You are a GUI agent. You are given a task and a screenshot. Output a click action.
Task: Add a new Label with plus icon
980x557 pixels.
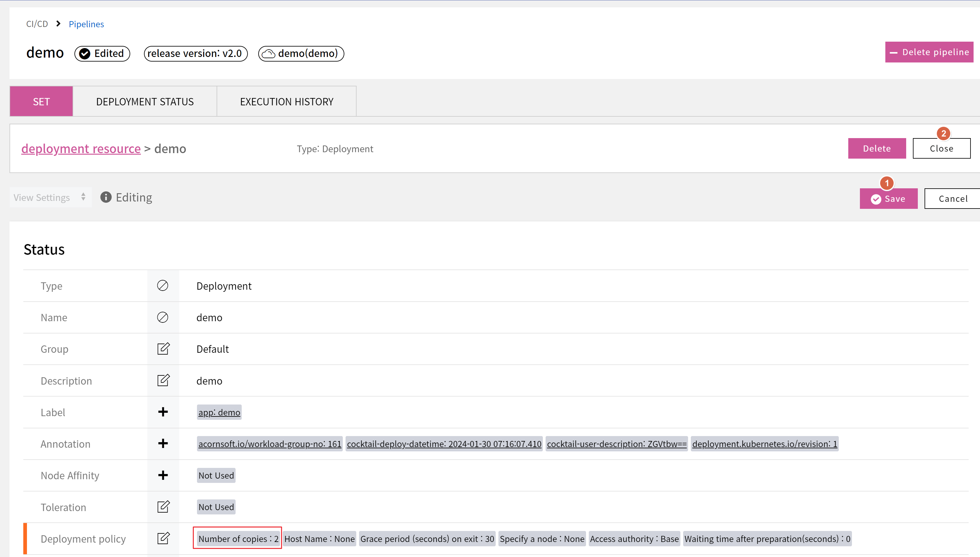(x=163, y=412)
